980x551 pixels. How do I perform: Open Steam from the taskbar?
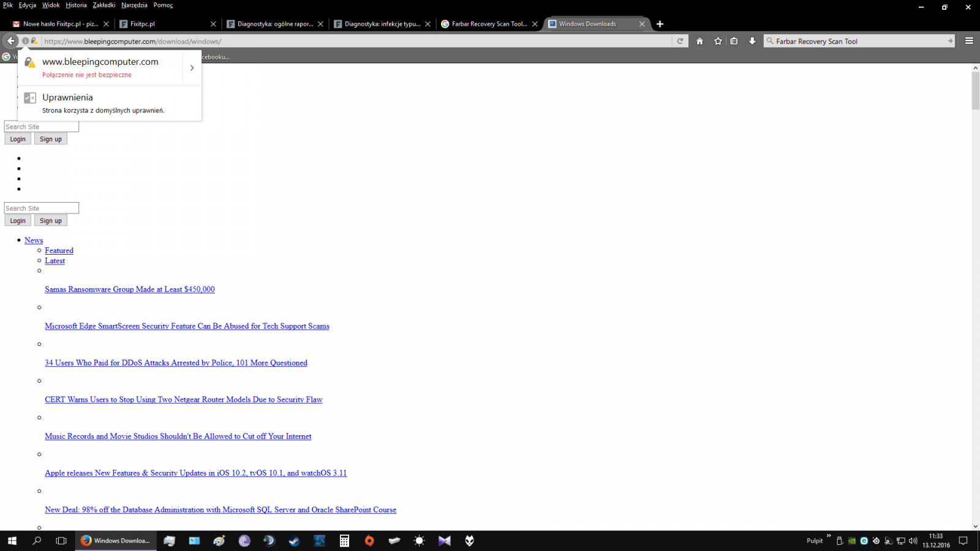pos(295,541)
